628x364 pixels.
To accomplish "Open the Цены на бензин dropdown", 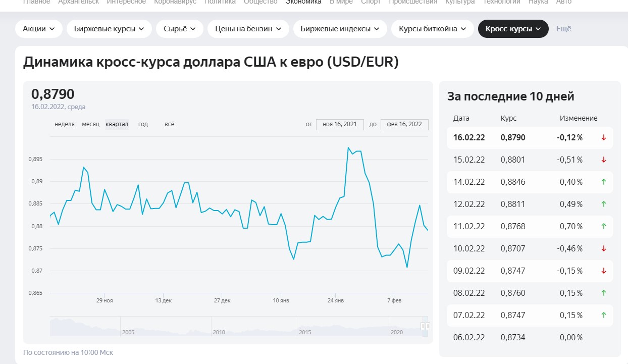I will click(x=248, y=29).
